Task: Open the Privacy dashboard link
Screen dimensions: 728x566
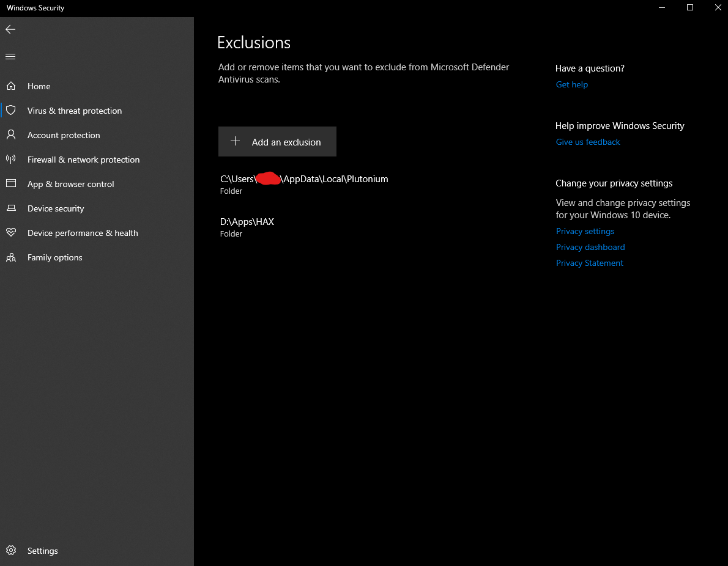Action: coord(590,247)
